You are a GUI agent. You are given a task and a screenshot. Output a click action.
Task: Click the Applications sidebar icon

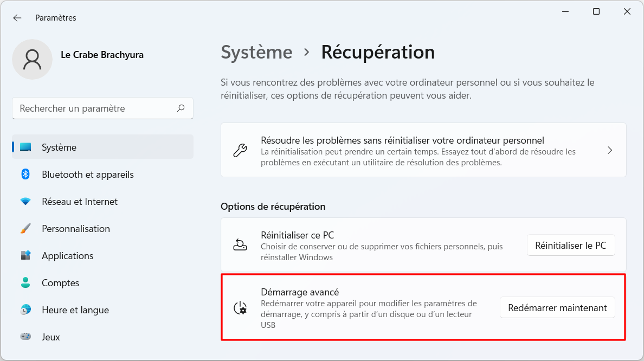(x=25, y=255)
